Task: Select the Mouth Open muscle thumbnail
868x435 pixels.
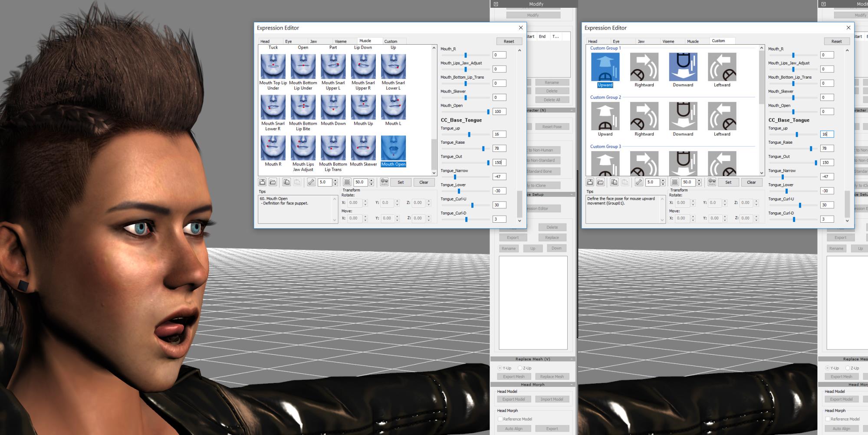Action: coord(393,148)
